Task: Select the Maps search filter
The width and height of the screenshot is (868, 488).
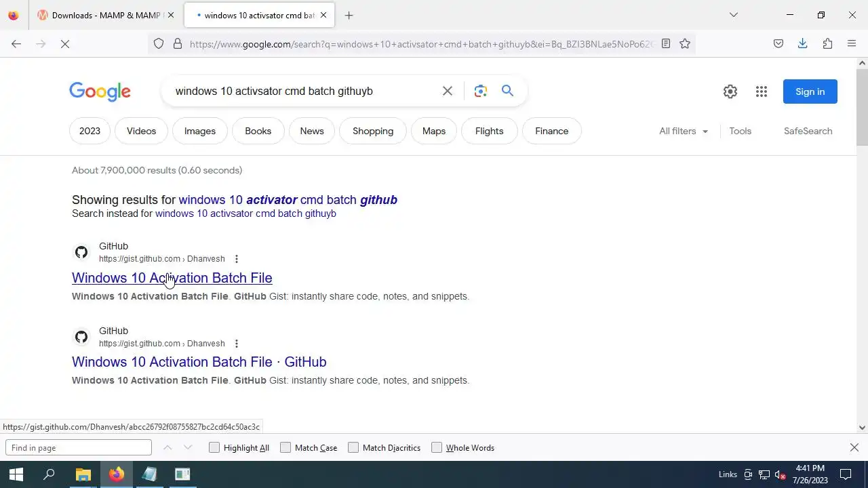Action: (434, 131)
